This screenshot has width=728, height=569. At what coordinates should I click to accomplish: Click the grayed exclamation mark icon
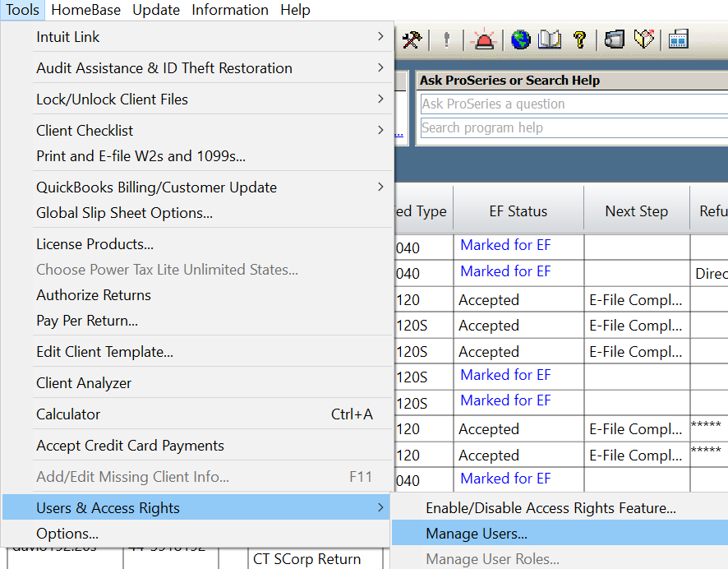(447, 39)
